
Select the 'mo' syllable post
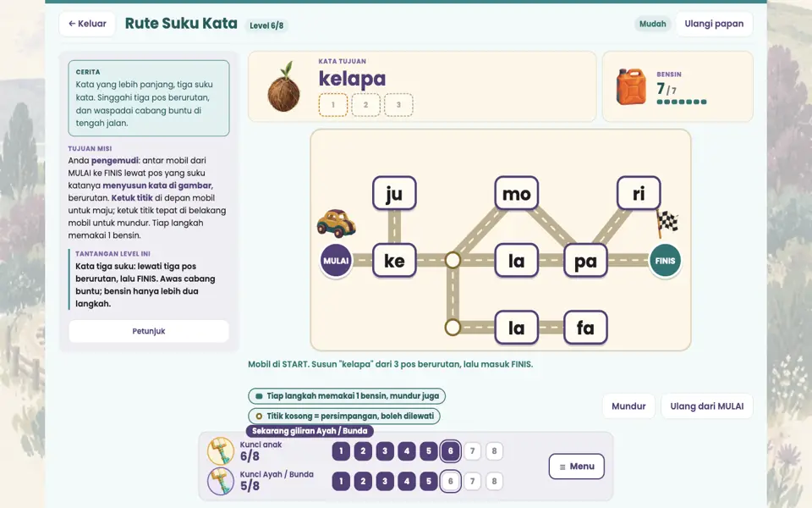516,193
